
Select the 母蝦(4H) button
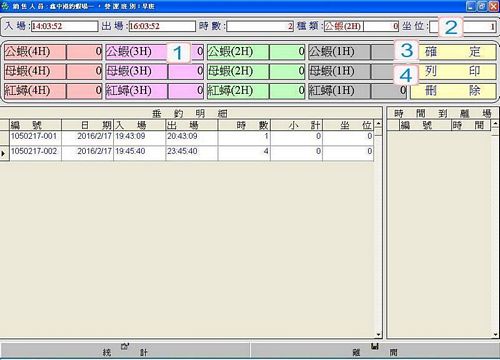point(35,72)
